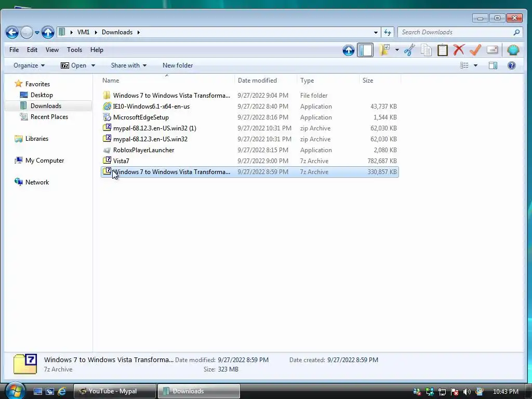The height and width of the screenshot is (399, 532).
Task: Click the Change your view icon
Action: click(464, 65)
